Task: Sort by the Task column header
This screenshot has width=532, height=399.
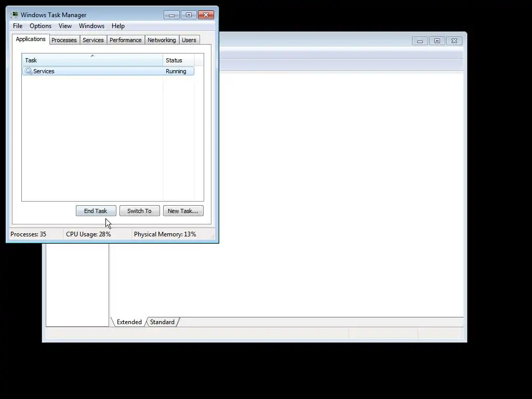Action: pyautogui.click(x=92, y=60)
